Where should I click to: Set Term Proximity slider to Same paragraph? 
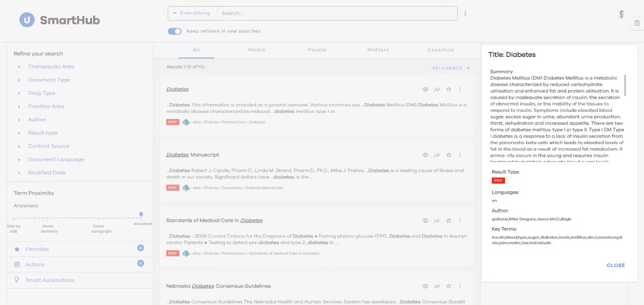pos(98,218)
